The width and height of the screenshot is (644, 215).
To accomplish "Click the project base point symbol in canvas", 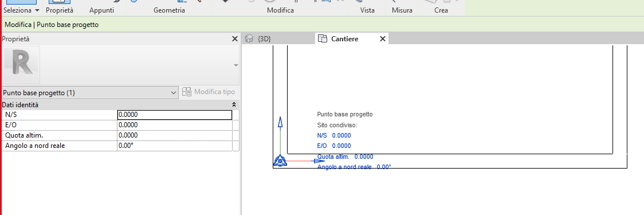I will [x=280, y=161].
